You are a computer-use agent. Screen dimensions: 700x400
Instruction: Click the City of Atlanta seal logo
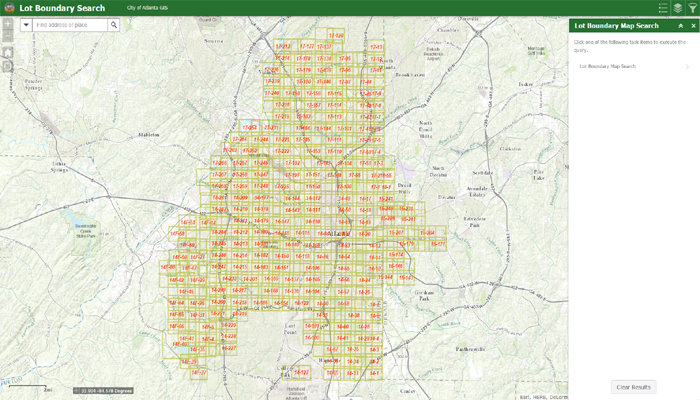point(9,8)
